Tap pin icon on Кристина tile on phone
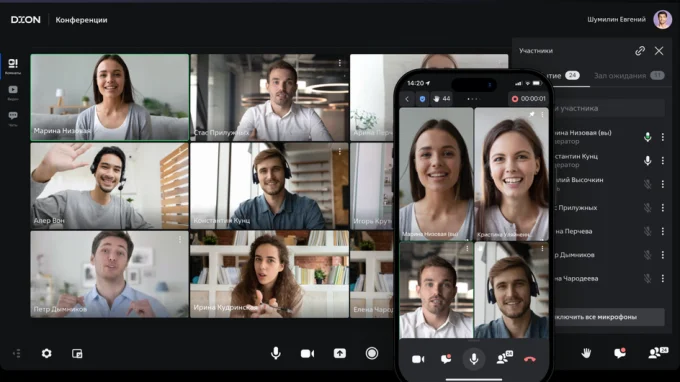Screen dimensions: 680x382 [532, 114]
